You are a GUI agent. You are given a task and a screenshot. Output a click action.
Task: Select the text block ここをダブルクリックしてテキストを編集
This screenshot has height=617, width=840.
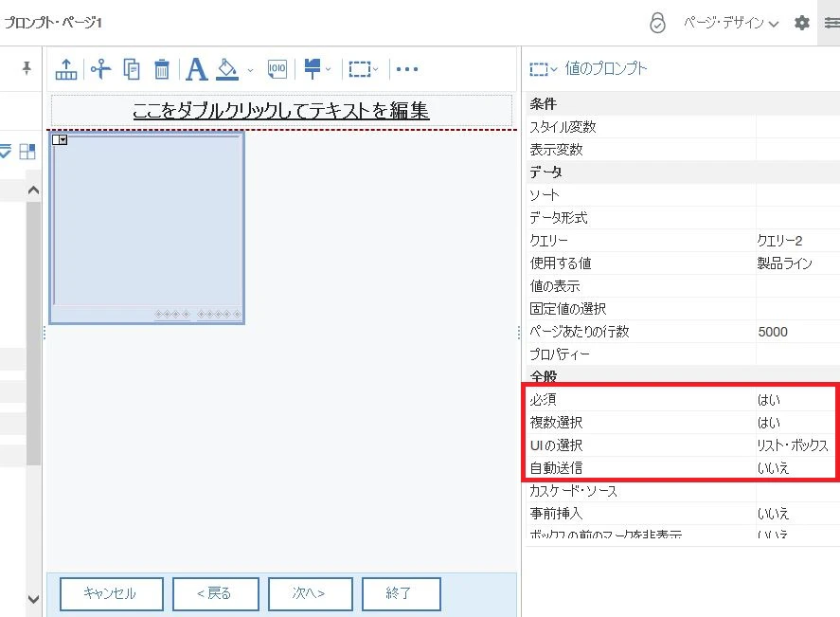click(x=281, y=111)
